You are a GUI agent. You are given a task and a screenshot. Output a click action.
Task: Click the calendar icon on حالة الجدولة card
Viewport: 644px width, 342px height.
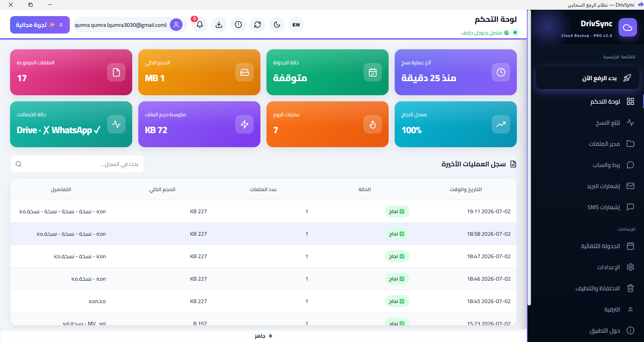pos(373,72)
